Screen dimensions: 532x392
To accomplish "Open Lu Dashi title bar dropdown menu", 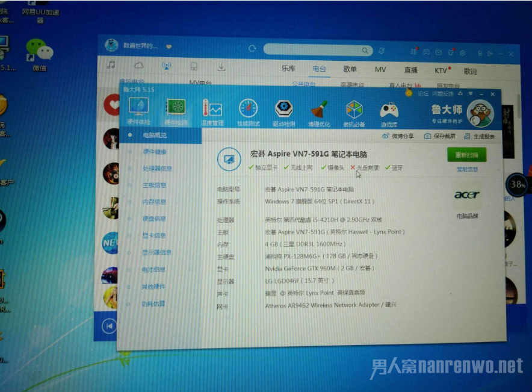I will click(471, 94).
